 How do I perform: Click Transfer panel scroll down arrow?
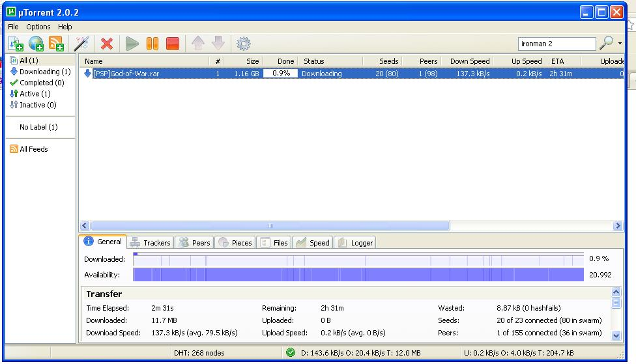pos(616,335)
